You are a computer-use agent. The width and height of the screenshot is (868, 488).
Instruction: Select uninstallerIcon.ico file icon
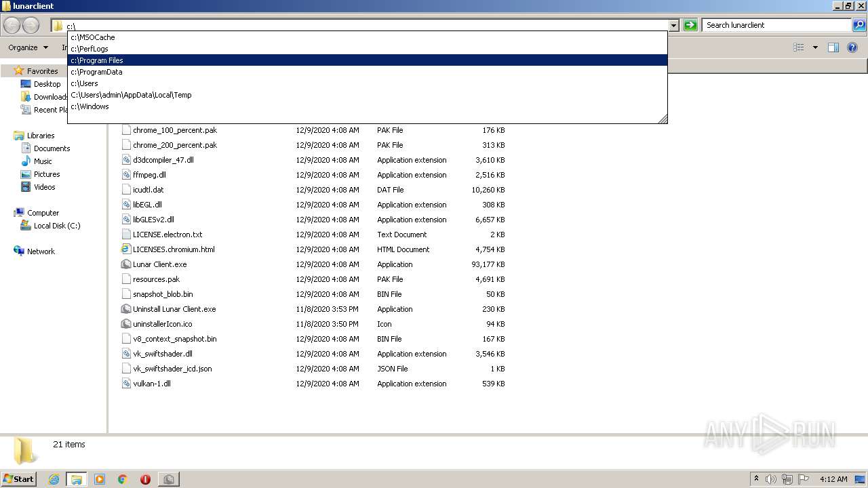click(126, 324)
